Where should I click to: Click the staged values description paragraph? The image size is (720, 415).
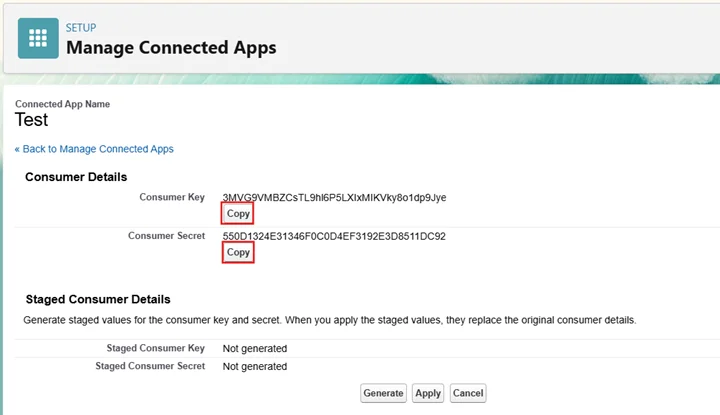pos(329,321)
